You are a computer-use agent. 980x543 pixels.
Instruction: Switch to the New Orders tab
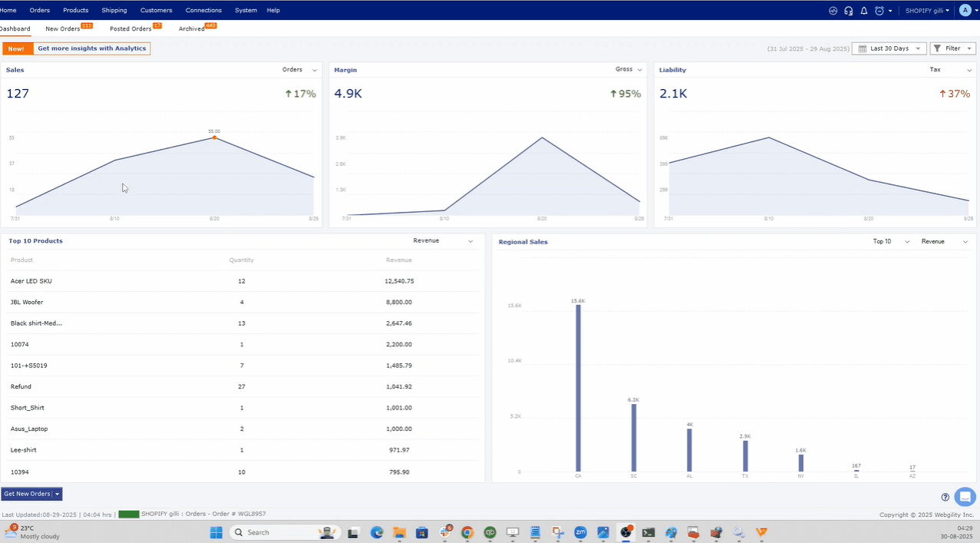click(63, 29)
